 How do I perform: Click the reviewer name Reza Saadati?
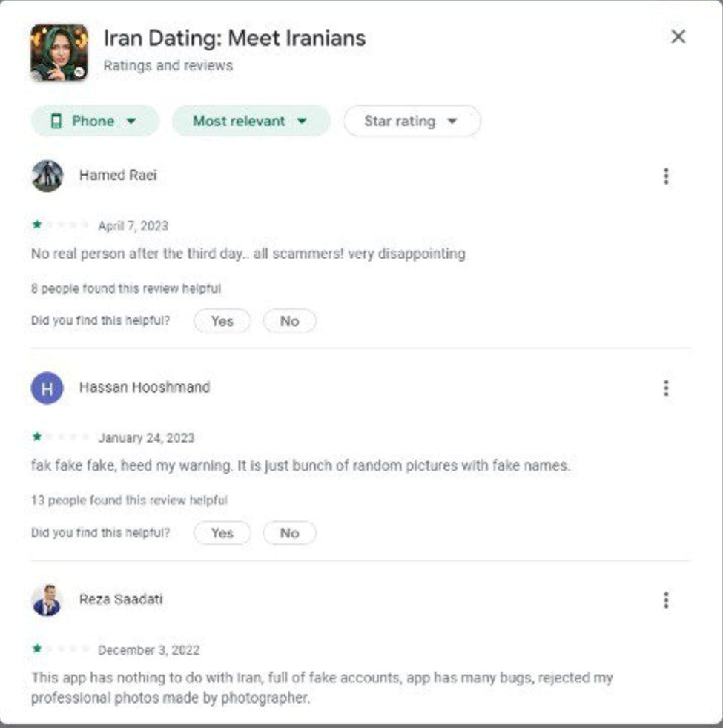tap(121, 599)
